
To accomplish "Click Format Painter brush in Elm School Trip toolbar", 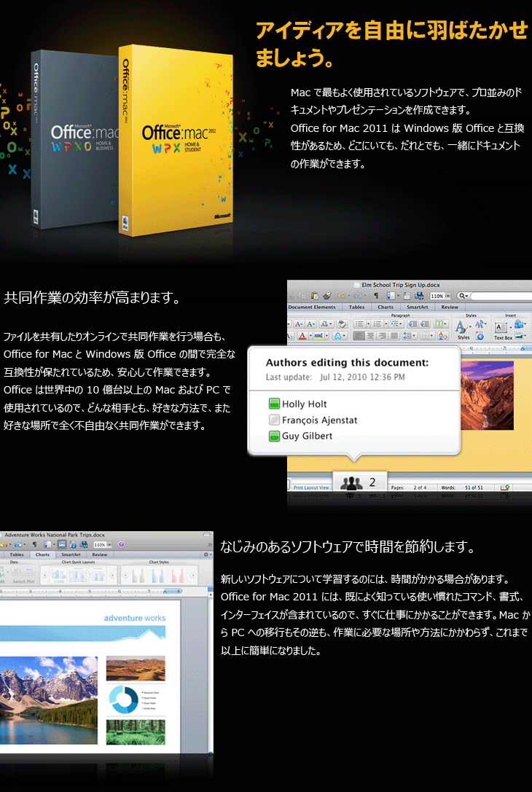I will [327, 296].
